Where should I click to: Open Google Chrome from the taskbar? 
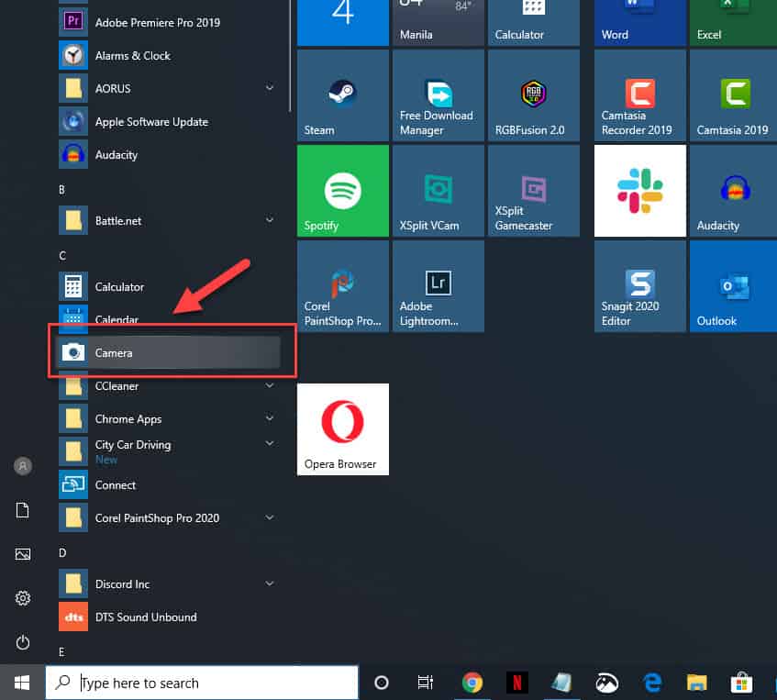pos(472,683)
